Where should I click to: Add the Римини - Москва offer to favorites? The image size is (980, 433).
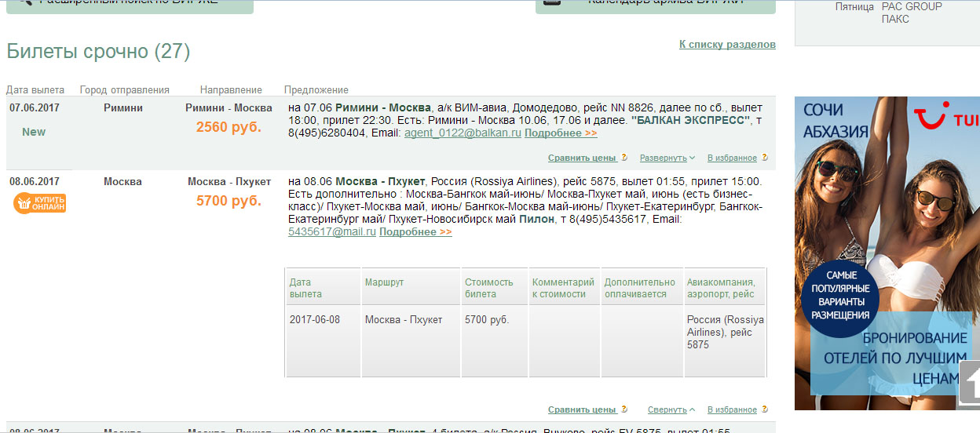[x=732, y=158]
